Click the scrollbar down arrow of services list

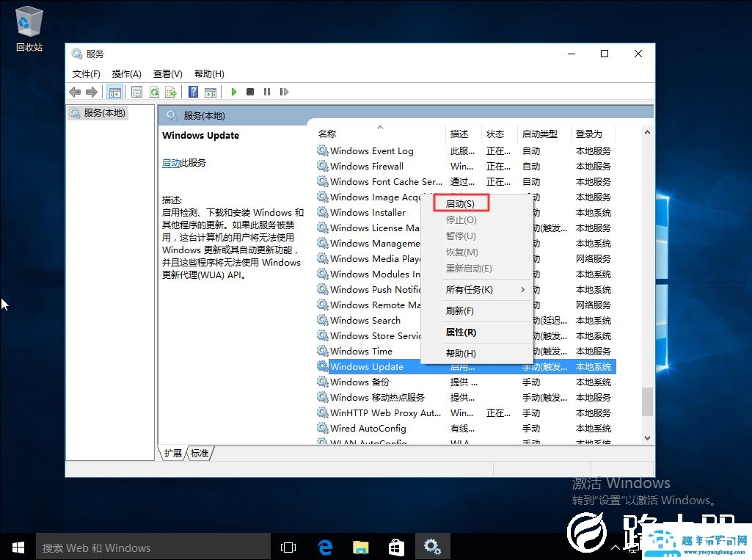tap(647, 437)
